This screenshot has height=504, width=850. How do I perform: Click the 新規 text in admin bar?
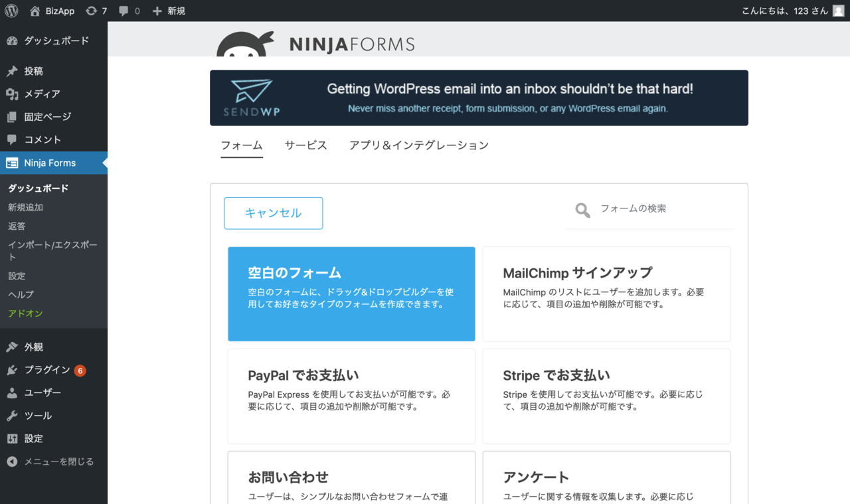[176, 11]
